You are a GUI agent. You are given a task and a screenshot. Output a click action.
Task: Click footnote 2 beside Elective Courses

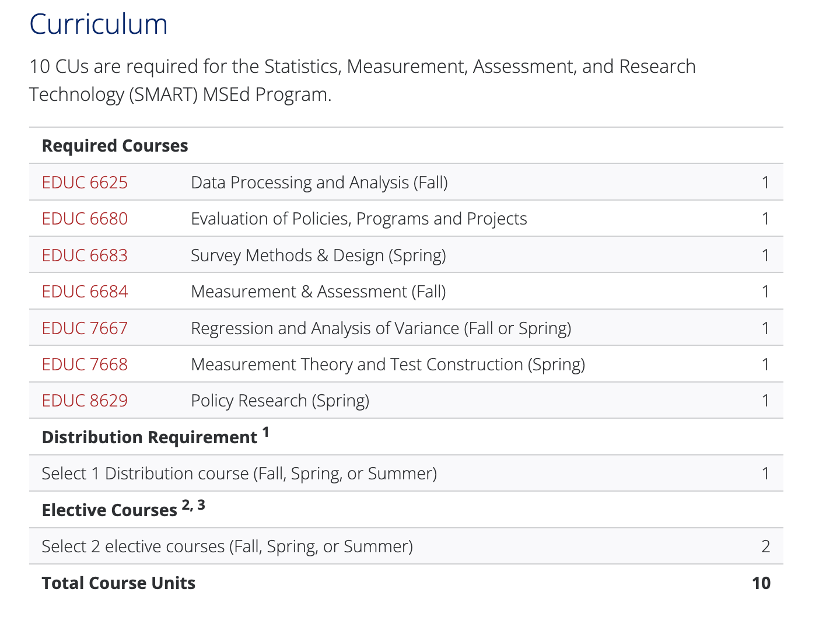186,505
